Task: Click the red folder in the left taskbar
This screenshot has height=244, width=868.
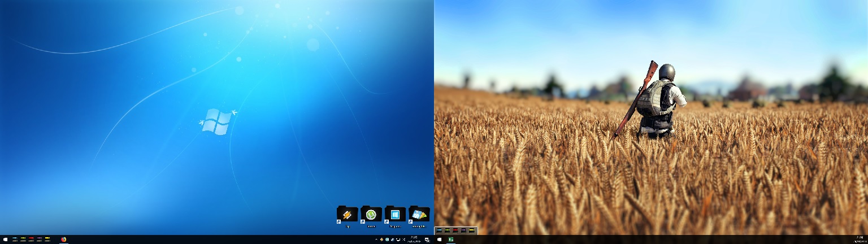Action: (x=31, y=239)
